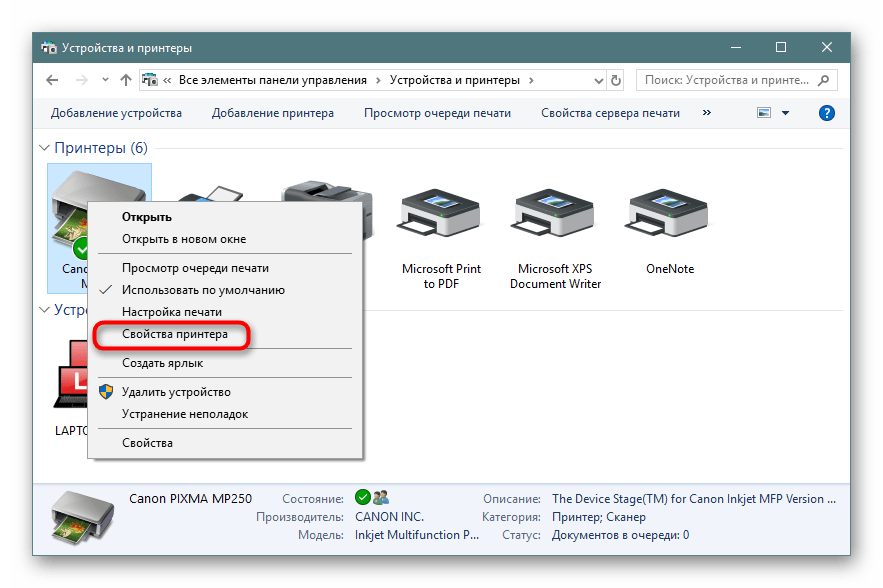Screen dimensions: 883x588
Task: Click Microsoft Print to PDF label
Action: [441, 276]
